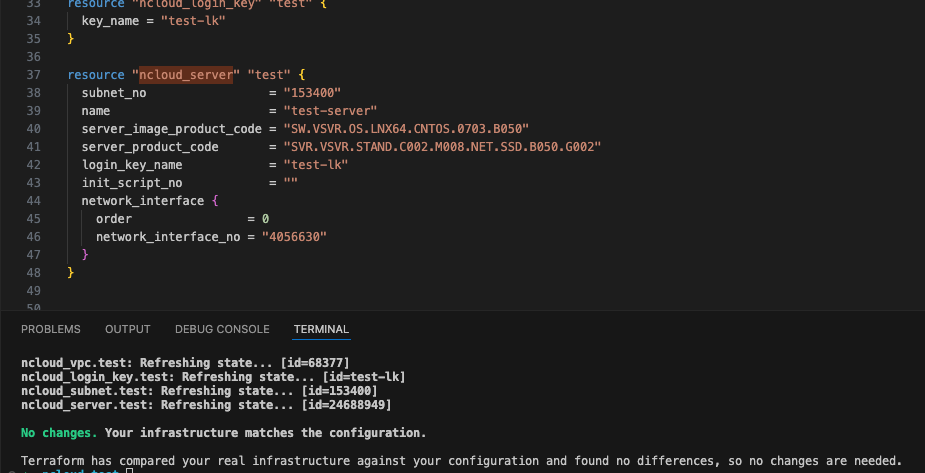This screenshot has height=473, width=925.
Task: Click the key_name value on line 34
Action: point(193,21)
